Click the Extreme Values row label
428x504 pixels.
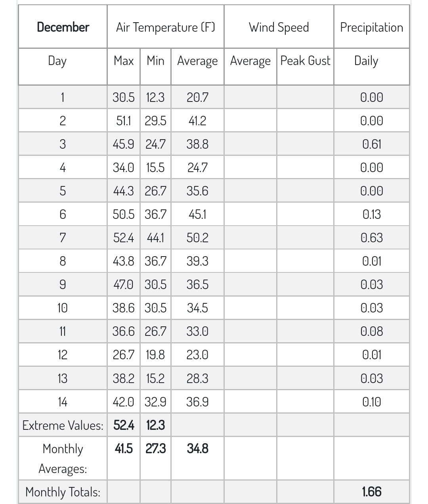pyautogui.click(x=63, y=425)
